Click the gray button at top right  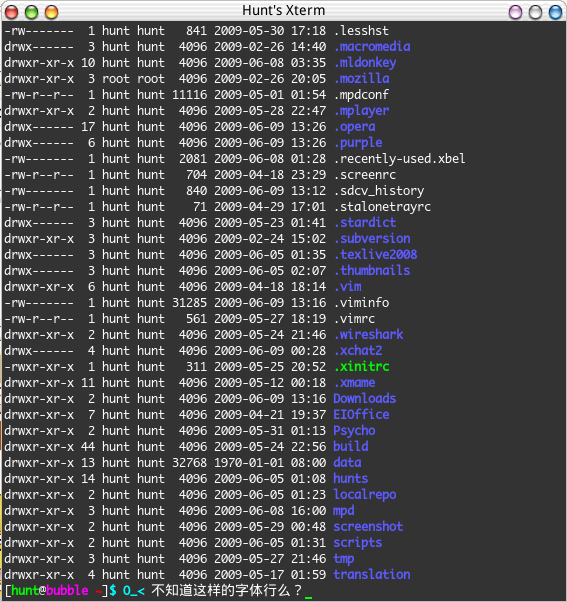click(x=535, y=12)
